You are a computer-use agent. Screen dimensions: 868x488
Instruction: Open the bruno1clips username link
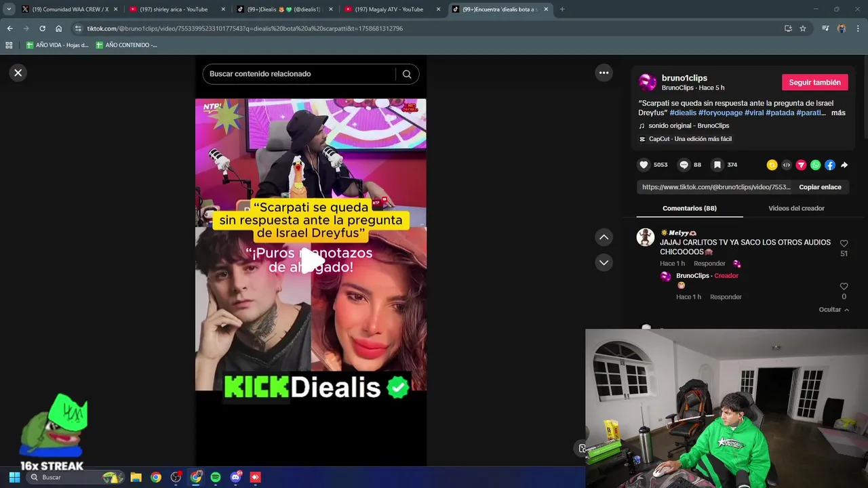point(684,78)
